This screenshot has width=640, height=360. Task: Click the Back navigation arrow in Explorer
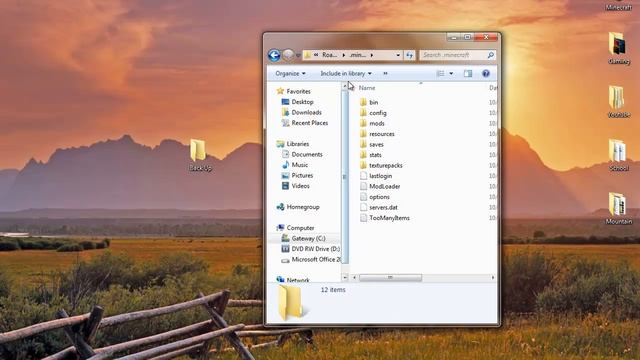coord(274,55)
